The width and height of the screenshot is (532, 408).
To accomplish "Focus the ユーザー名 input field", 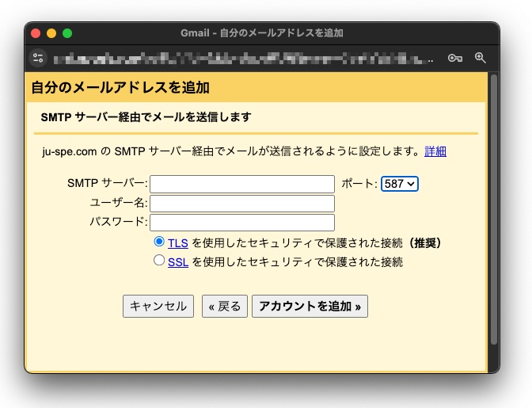I will pos(242,204).
